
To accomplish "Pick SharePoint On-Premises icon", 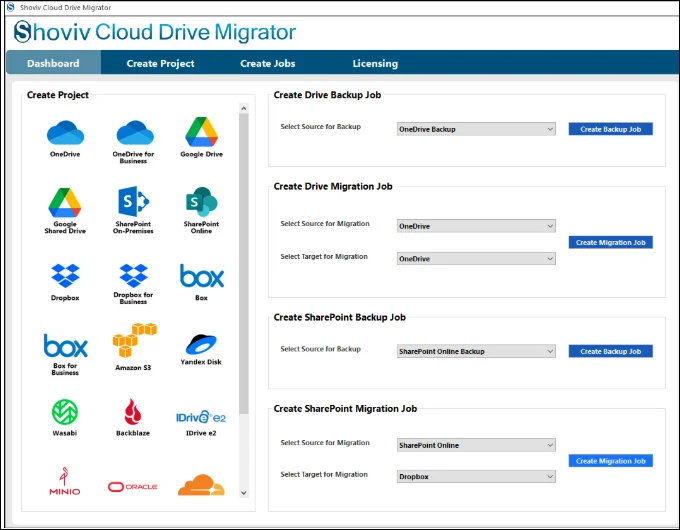I will pyautogui.click(x=134, y=202).
